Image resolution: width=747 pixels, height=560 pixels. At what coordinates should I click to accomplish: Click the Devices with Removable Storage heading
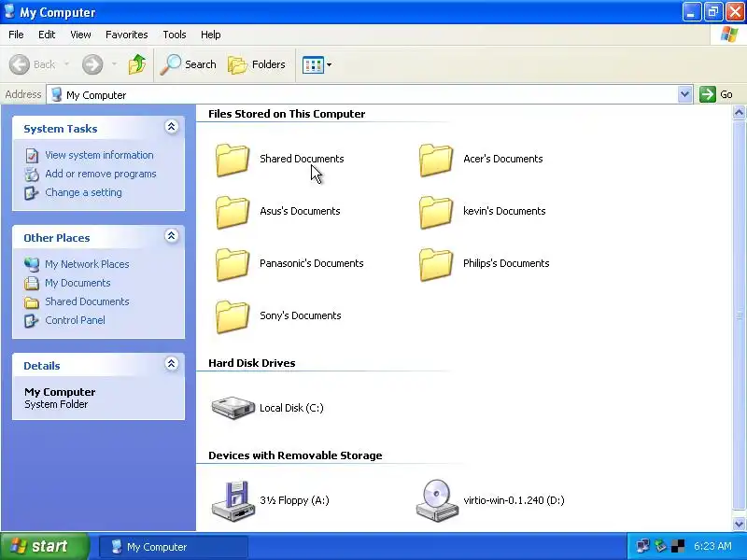tap(295, 455)
